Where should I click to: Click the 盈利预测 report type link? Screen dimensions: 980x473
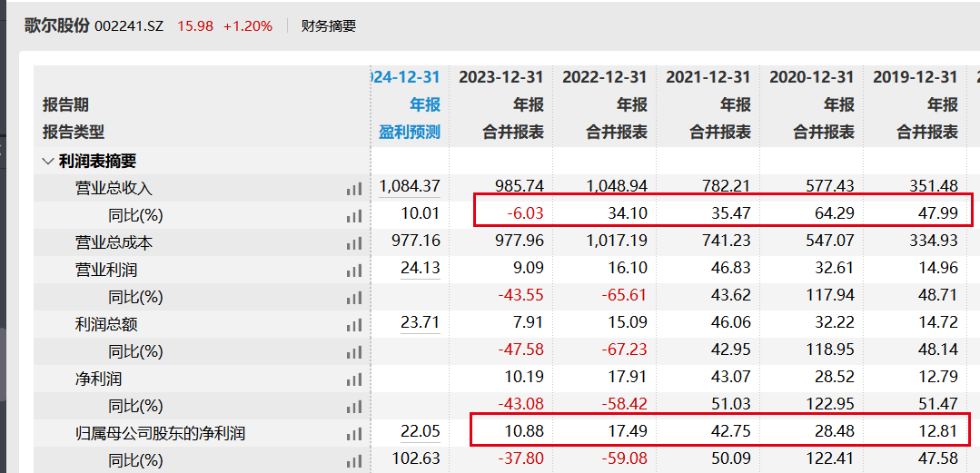(x=410, y=132)
